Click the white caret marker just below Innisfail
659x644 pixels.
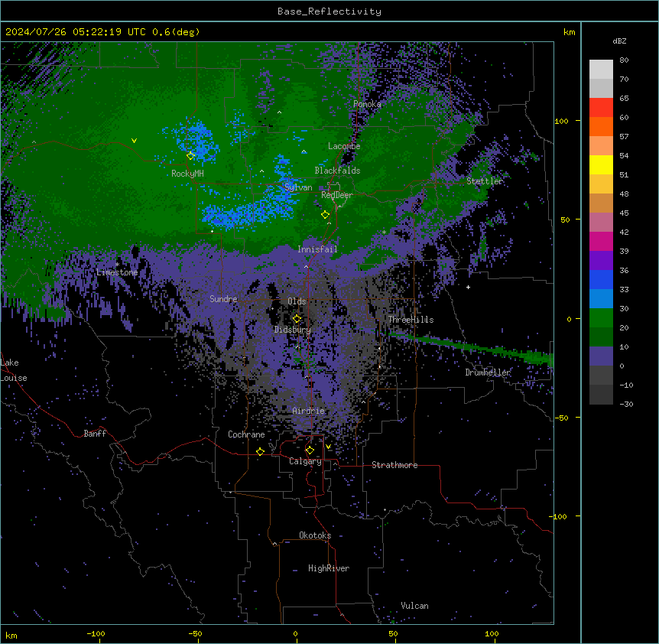[x=307, y=266]
